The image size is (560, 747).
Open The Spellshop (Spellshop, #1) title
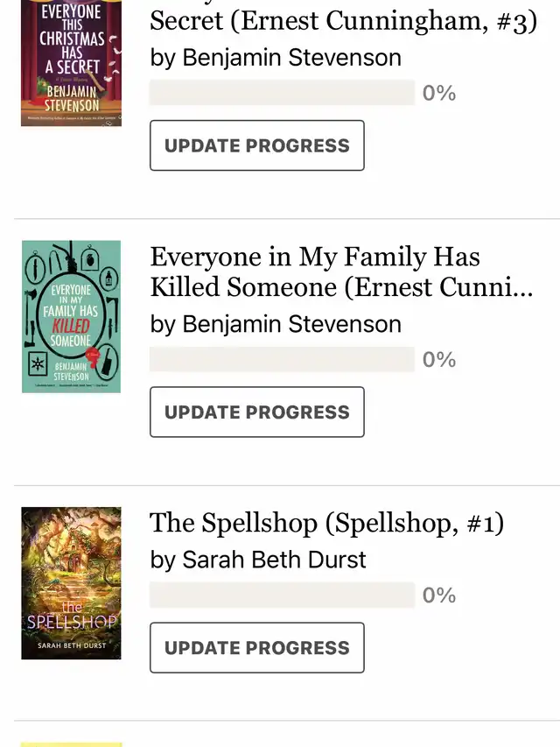click(326, 523)
